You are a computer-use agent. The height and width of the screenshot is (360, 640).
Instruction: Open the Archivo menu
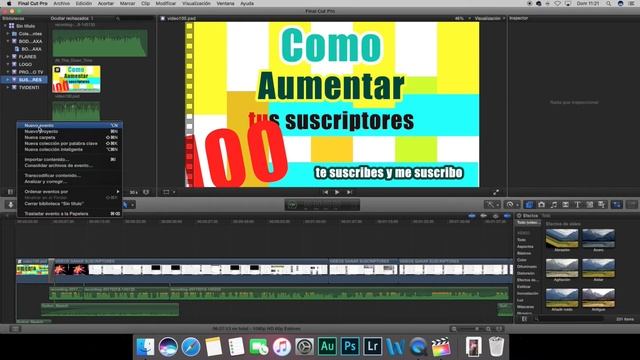(x=62, y=3)
